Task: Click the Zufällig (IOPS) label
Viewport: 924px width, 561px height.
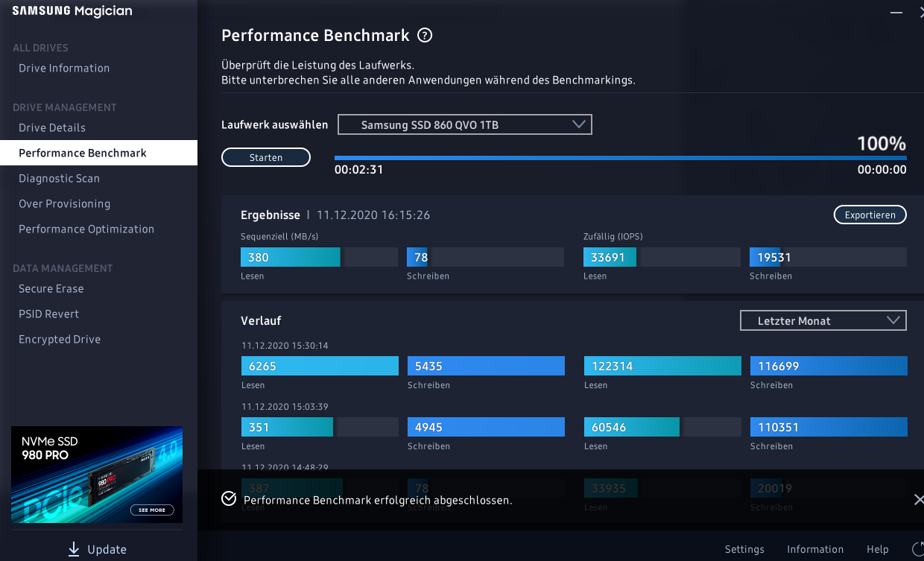Action: pyautogui.click(x=613, y=236)
